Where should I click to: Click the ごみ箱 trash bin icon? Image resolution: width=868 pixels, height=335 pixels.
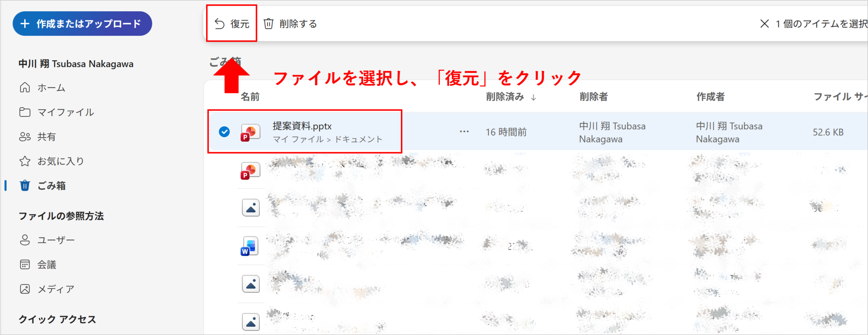(25, 186)
